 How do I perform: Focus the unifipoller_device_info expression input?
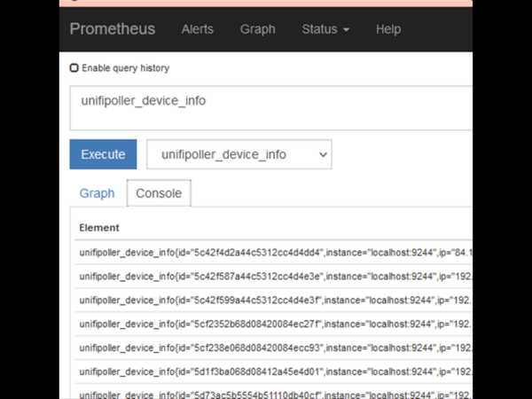click(271, 108)
